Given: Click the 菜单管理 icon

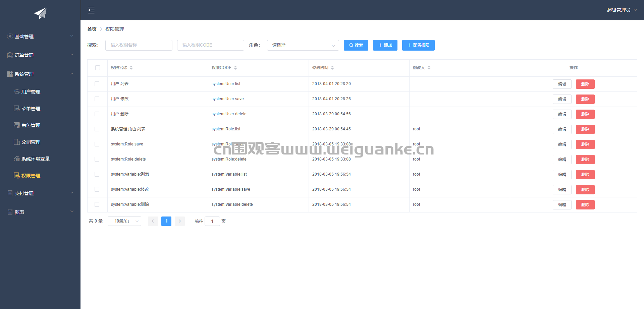Looking at the screenshot, I should tap(17, 109).
